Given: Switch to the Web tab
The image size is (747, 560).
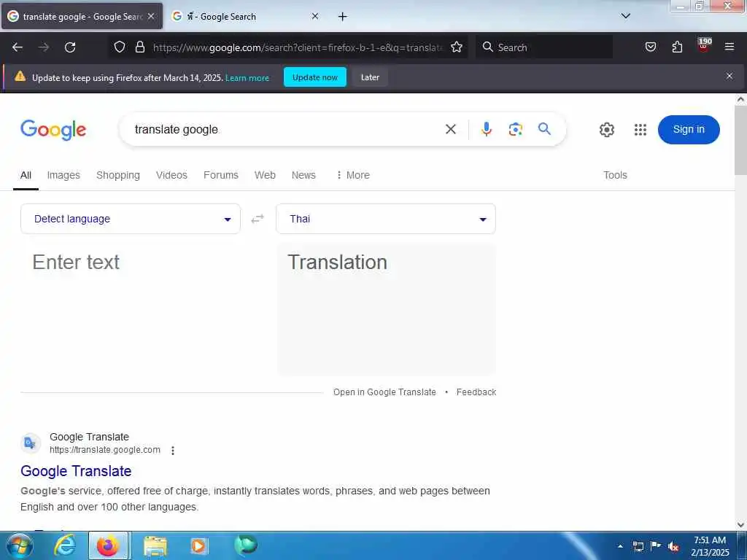Looking at the screenshot, I should pyautogui.click(x=265, y=175).
